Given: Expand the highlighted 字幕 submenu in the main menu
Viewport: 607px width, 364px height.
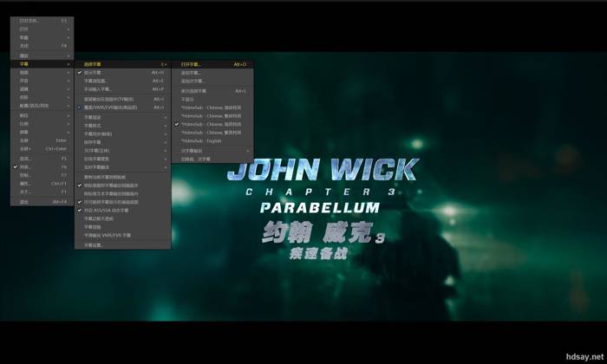Looking at the screenshot, I should click(42, 64).
